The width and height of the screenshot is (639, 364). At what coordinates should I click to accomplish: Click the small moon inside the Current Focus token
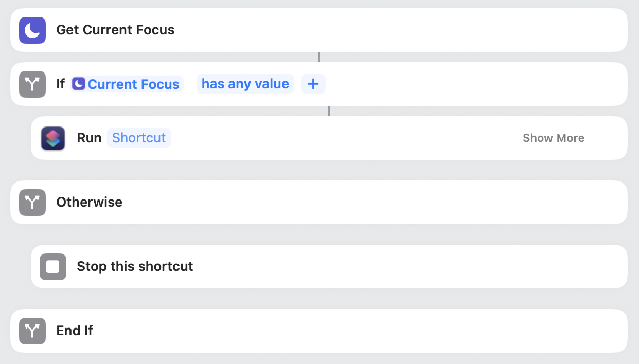pos(78,84)
